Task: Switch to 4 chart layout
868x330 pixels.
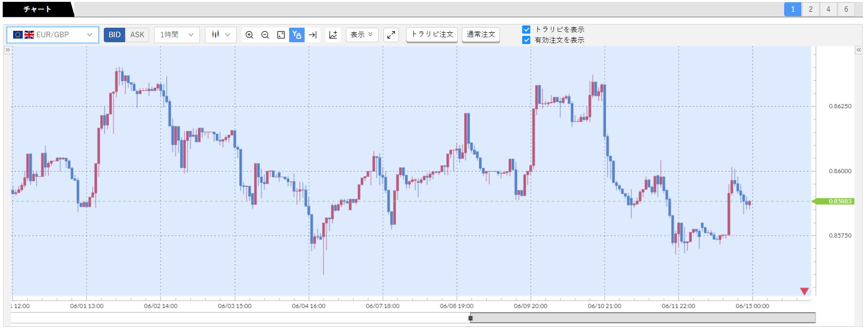Action: pos(828,9)
